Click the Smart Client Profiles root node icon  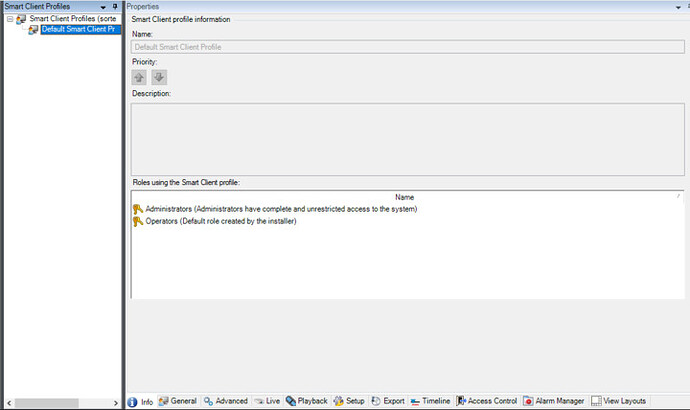(21, 19)
